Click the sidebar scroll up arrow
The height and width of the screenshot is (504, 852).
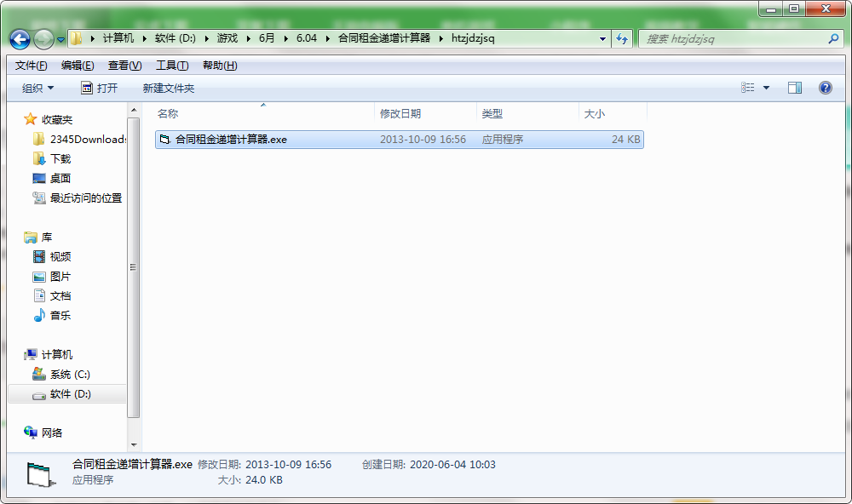[134, 111]
